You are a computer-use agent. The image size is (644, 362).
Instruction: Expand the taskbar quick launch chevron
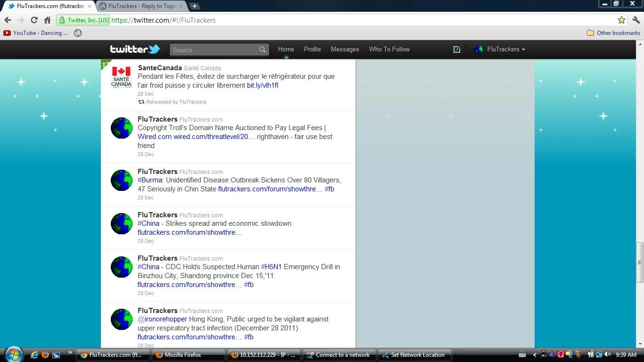pos(70,353)
